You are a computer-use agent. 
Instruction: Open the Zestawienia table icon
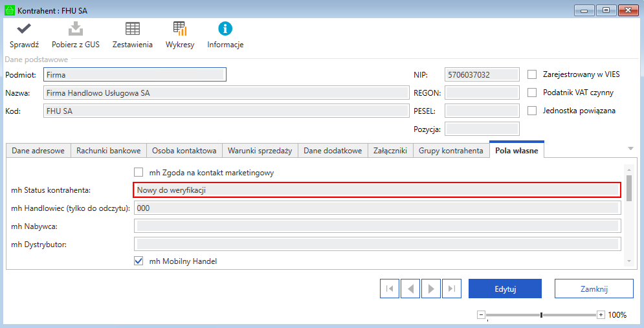pos(132,29)
